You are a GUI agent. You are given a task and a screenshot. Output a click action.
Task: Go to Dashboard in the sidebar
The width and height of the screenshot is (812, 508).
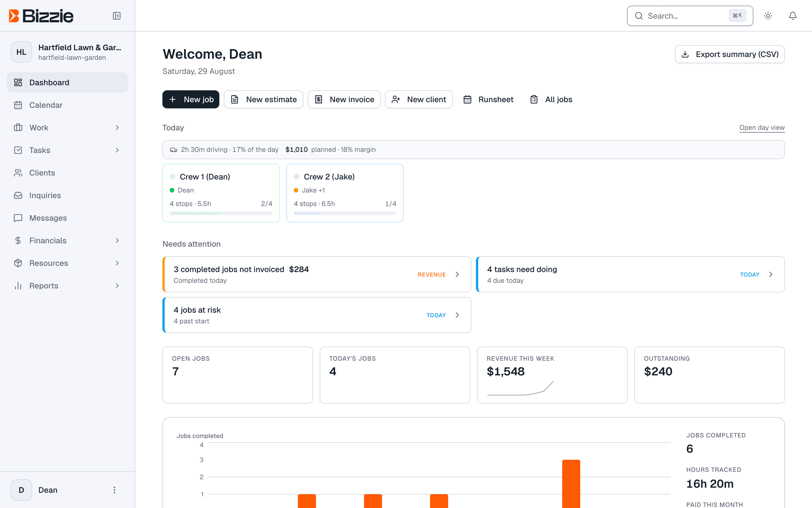[x=67, y=82]
